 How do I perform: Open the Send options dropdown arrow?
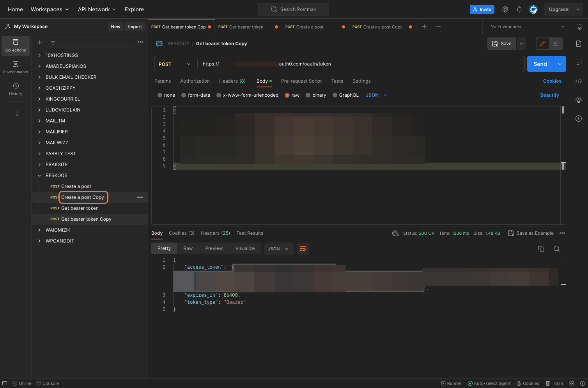560,64
